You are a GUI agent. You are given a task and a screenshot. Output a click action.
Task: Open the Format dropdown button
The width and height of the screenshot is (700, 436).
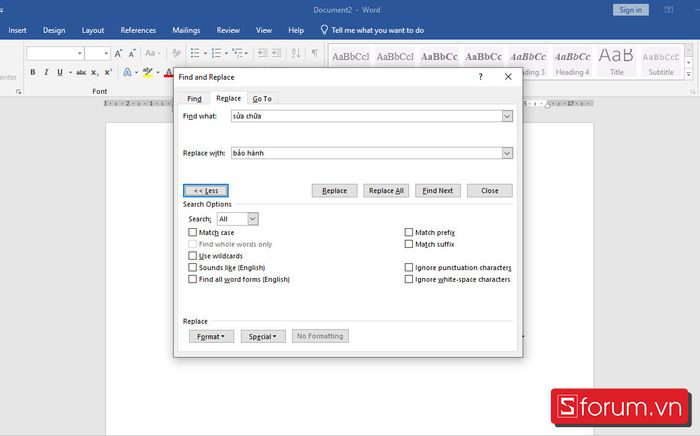[x=211, y=336]
